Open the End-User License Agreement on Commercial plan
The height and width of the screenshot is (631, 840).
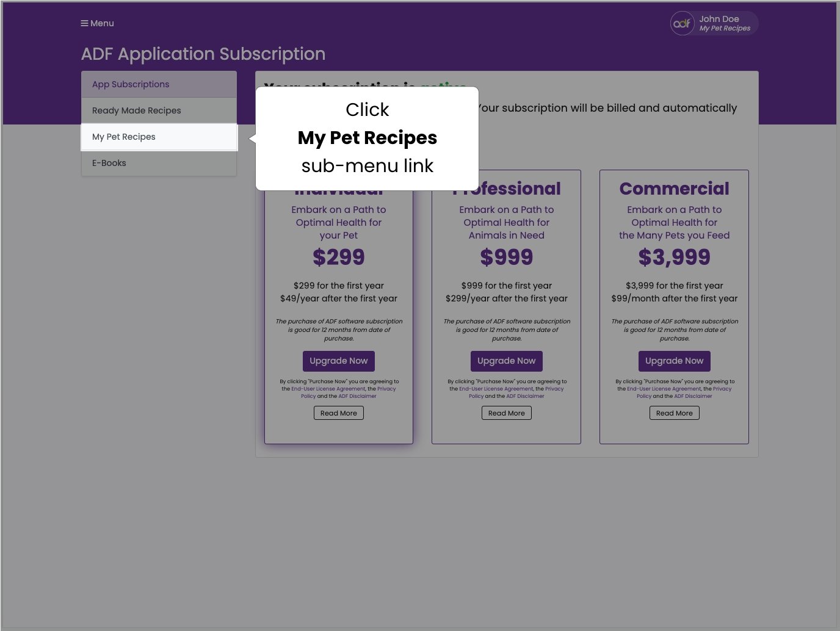(664, 389)
